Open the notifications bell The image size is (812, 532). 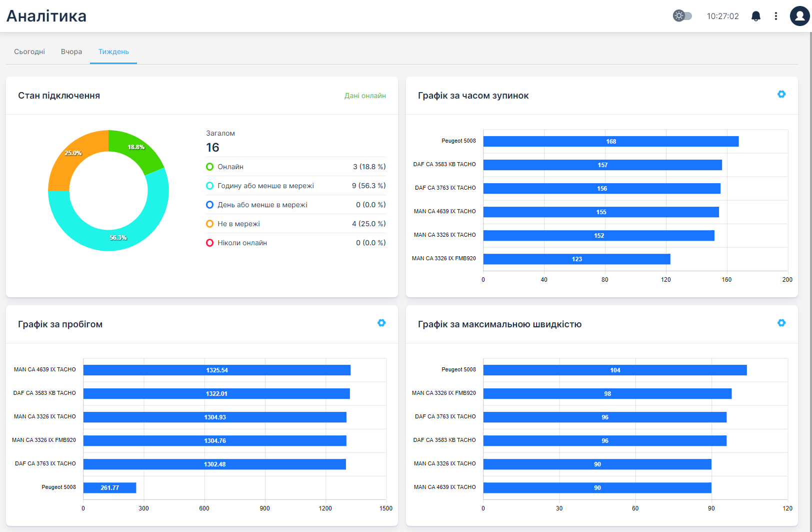pyautogui.click(x=756, y=16)
